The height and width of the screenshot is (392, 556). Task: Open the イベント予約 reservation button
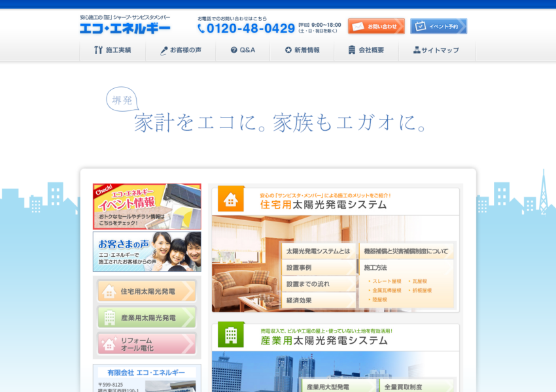coord(438,26)
